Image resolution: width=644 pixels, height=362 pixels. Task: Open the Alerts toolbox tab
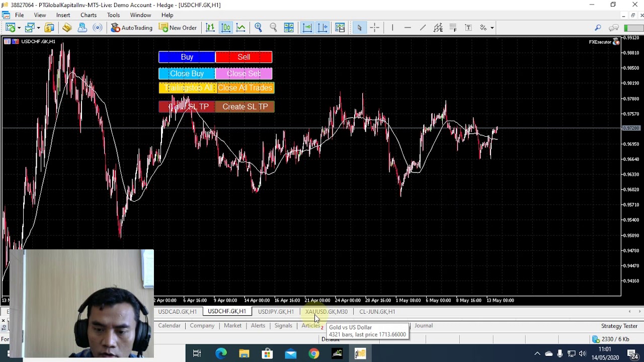258,326
